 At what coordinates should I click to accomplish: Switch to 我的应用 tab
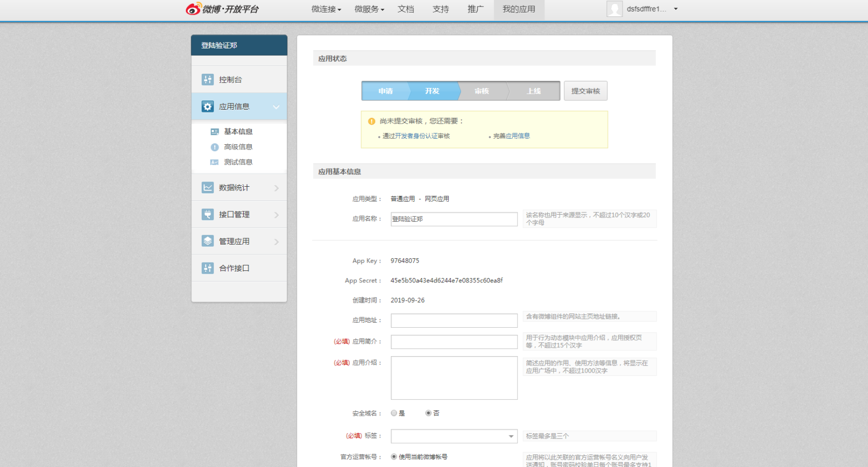tap(519, 9)
